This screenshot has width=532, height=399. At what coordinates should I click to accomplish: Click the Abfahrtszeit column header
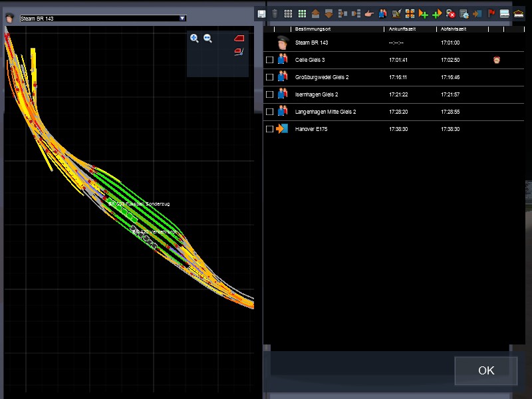(455, 30)
